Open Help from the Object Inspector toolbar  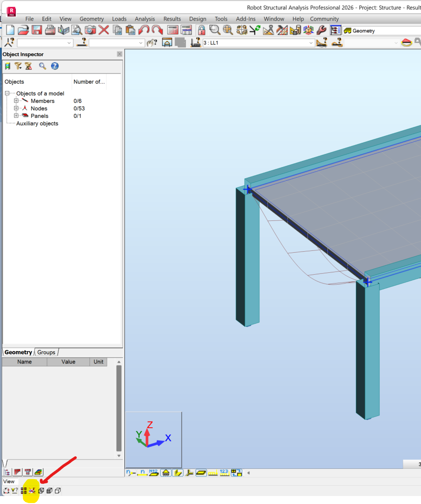(x=55, y=66)
